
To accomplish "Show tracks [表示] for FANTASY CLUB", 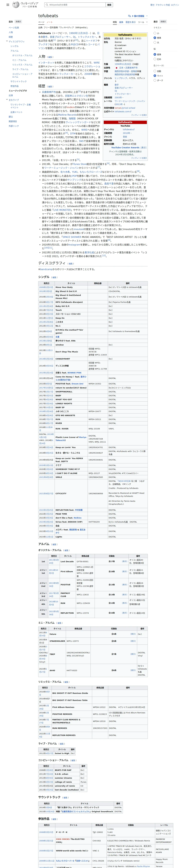I will [x=125, y=595].
